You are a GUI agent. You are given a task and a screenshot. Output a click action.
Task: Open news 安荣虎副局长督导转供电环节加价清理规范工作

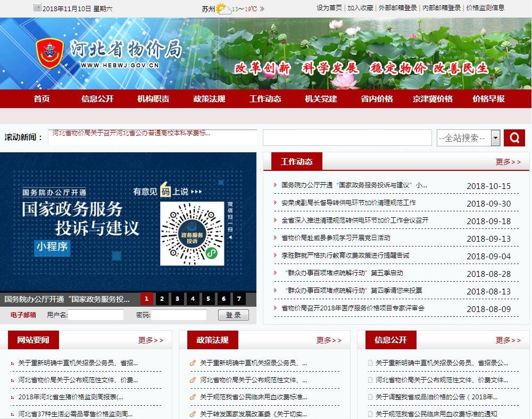(x=348, y=203)
